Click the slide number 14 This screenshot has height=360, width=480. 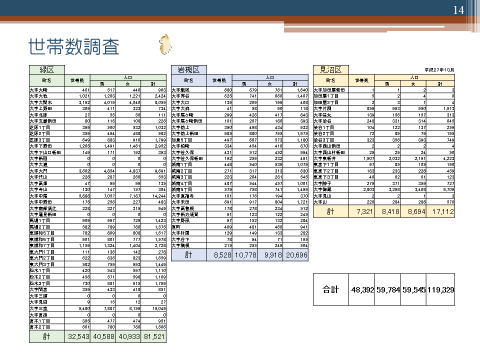pyautogui.click(x=458, y=10)
